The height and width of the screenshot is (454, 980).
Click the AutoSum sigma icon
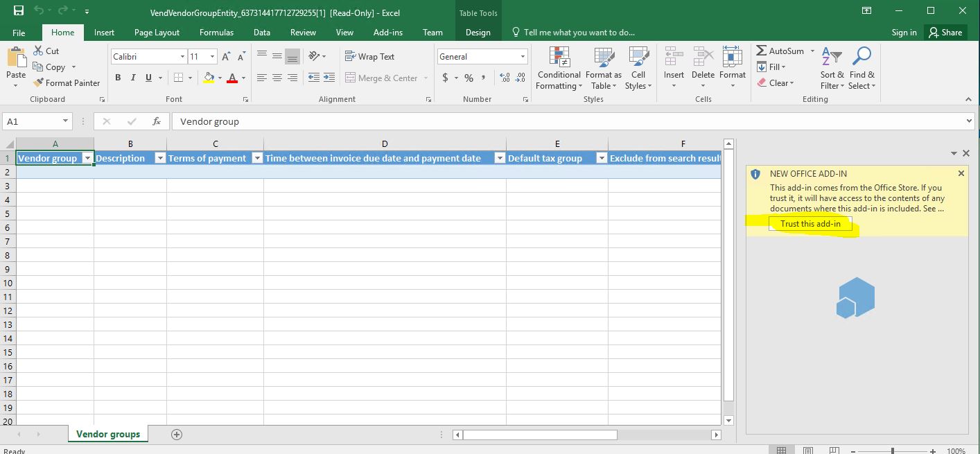pos(762,51)
